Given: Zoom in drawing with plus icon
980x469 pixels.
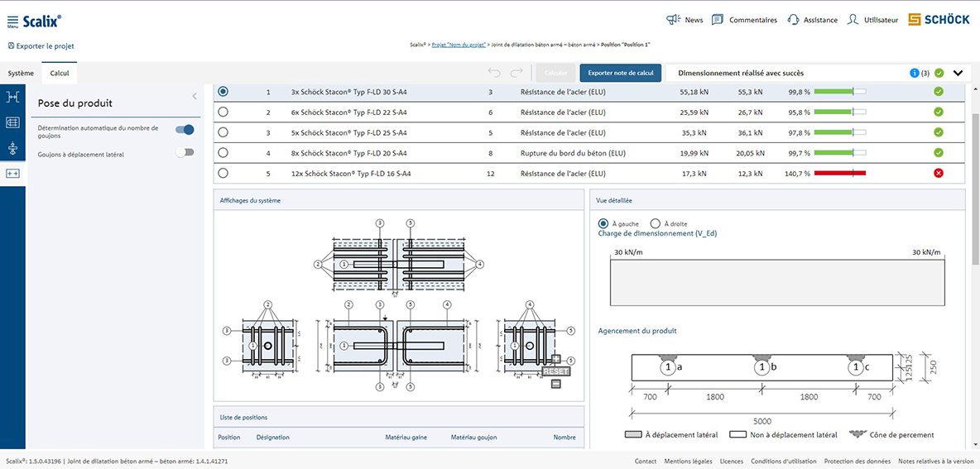Looking at the screenshot, I should (x=556, y=358).
